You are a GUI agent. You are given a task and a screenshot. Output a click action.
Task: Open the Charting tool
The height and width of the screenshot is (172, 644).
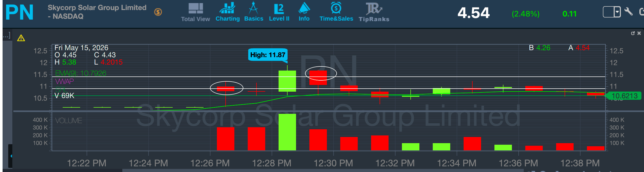click(227, 12)
